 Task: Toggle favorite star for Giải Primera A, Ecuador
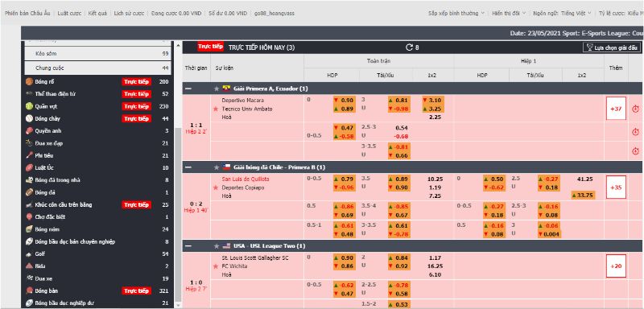(x=217, y=89)
